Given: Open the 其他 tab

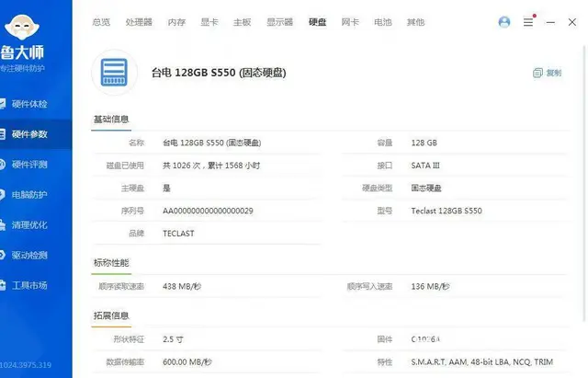Looking at the screenshot, I should click(x=415, y=22).
